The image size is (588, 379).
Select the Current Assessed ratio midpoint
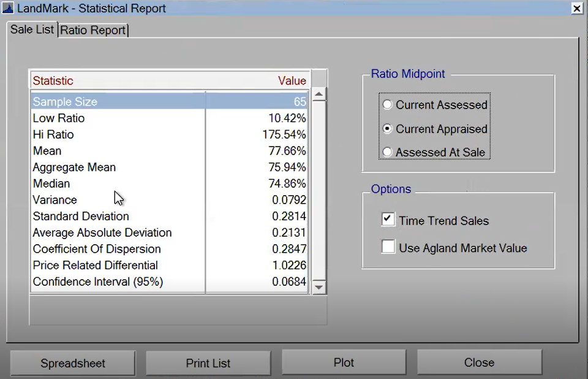[387, 105]
